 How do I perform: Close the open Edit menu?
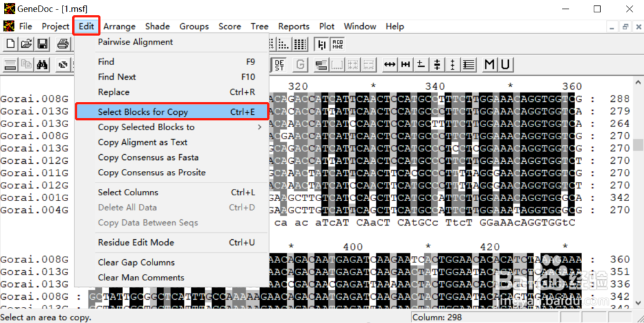pos(87,26)
